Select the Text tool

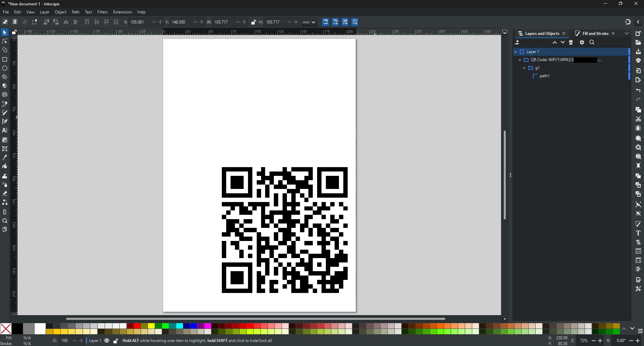5,131
